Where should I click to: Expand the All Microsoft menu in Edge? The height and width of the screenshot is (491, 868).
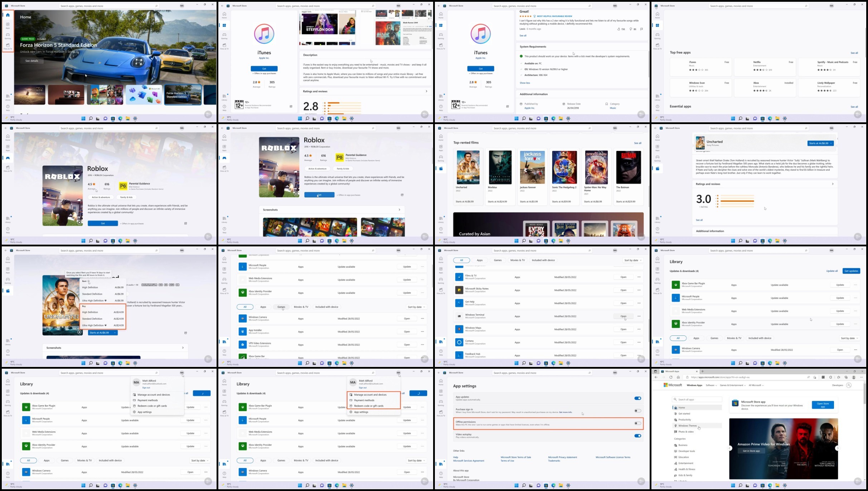click(x=756, y=386)
